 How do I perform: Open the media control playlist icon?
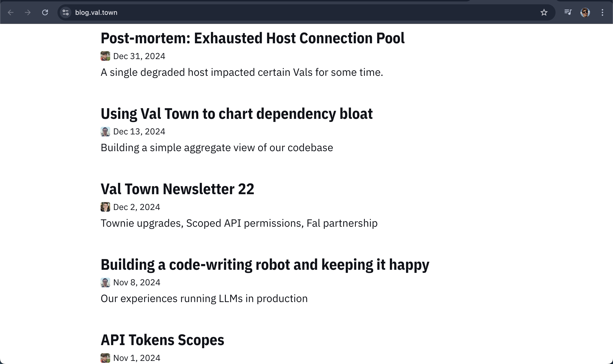pos(568,12)
